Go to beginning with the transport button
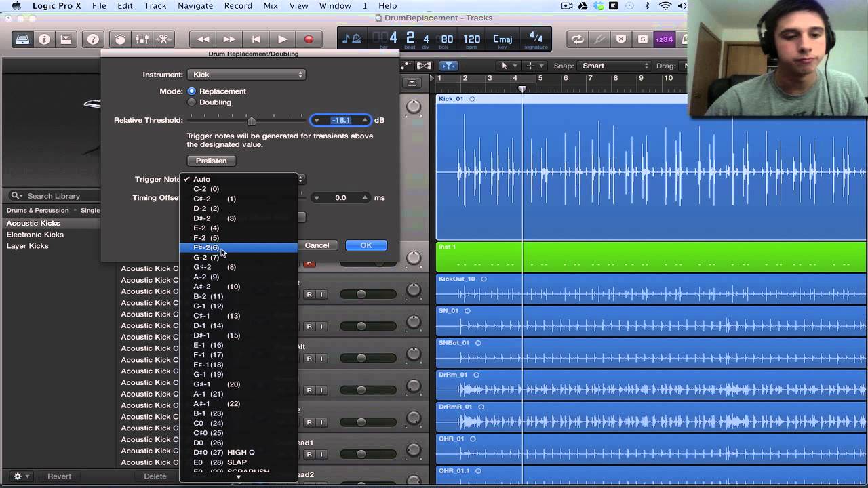 tap(256, 39)
